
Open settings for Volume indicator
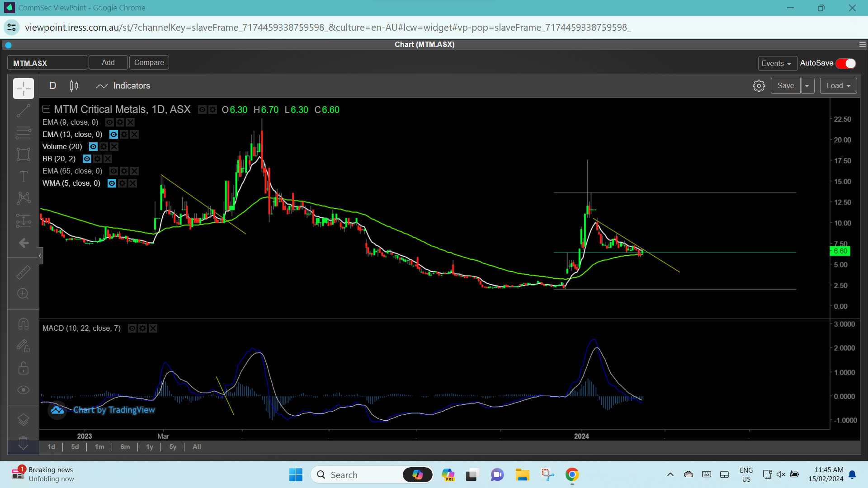coord(104,147)
